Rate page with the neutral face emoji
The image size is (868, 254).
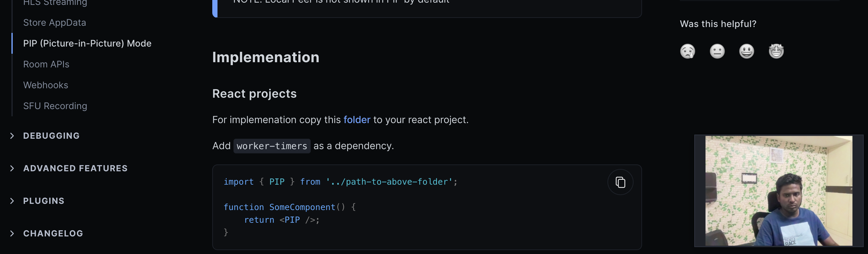pos(717,51)
